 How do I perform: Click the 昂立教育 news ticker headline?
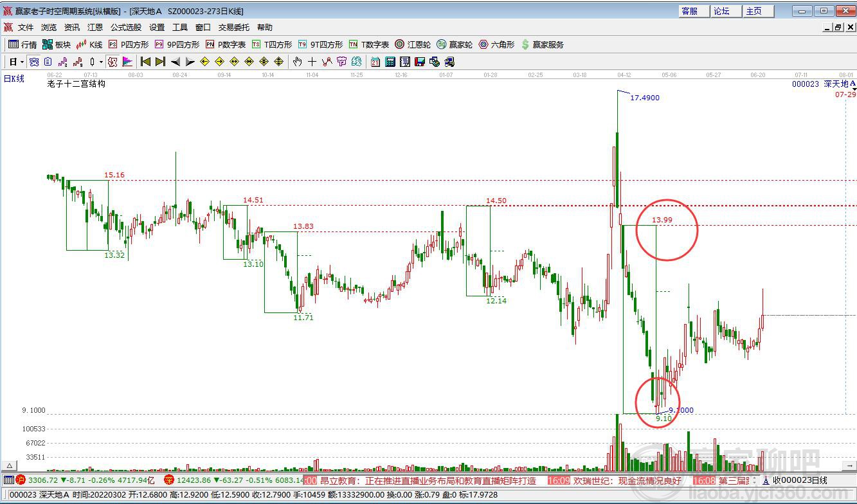pyautogui.click(x=428, y=480)
